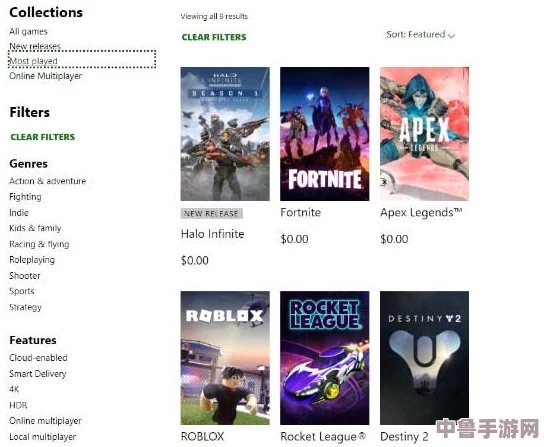This screenshot has height=447, width=544.
Task: Open the Halo Infinite cover art
Action: click(225, 134)
